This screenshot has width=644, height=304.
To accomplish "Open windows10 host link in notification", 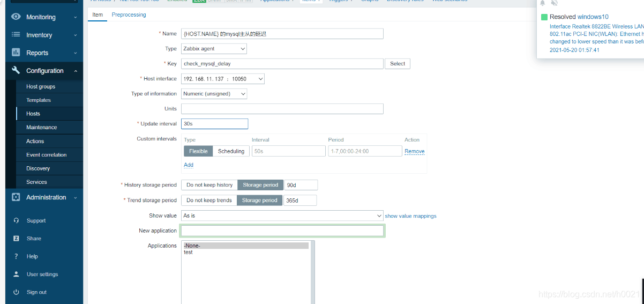I will coord(593,17).
